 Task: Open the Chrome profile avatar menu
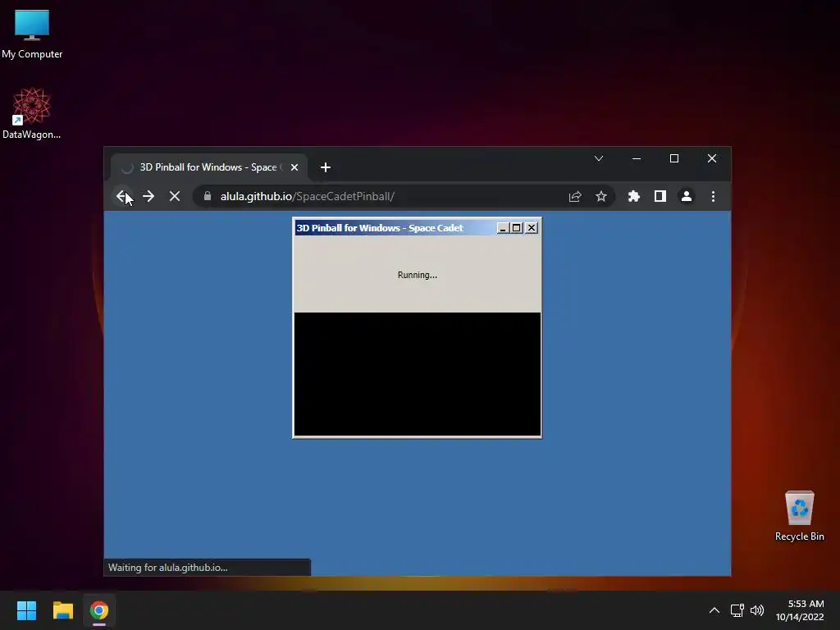687,197
